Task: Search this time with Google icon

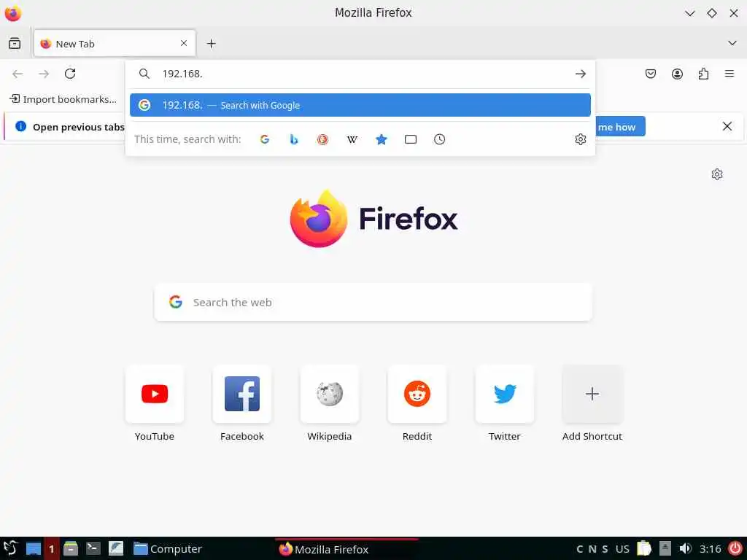Action: pyautogui.click(x=265, y=139)
